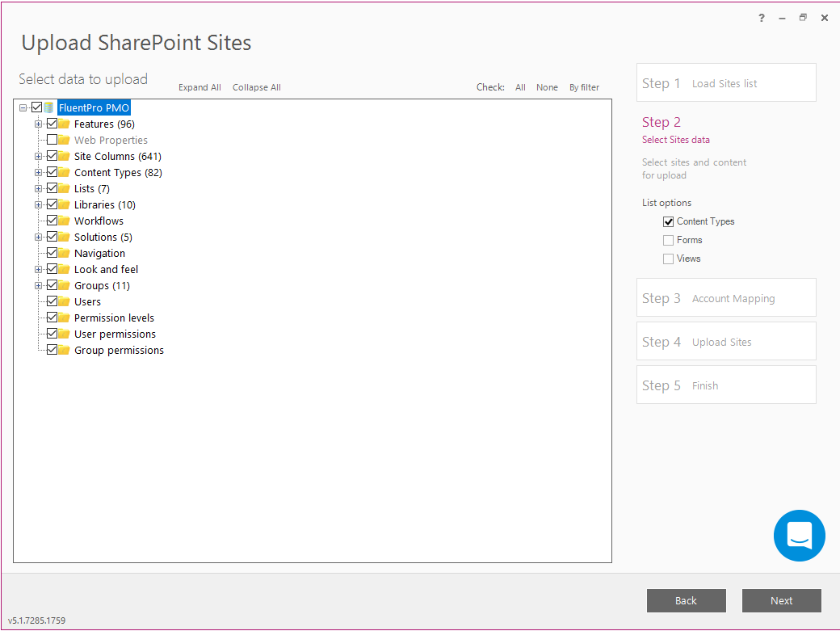The height and width of the screenshot is (631, 840).
Task: Click the Expand All link
Action: coord(199,87)
